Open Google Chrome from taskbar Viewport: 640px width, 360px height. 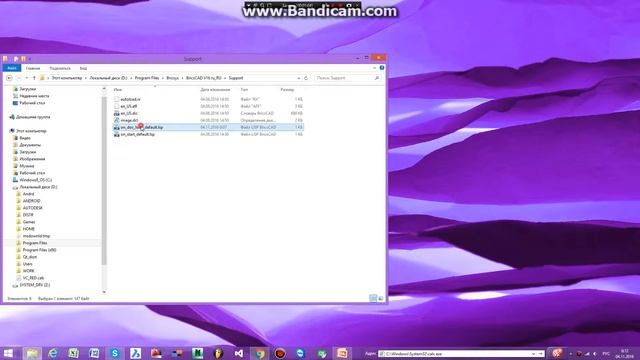(260, 353)
